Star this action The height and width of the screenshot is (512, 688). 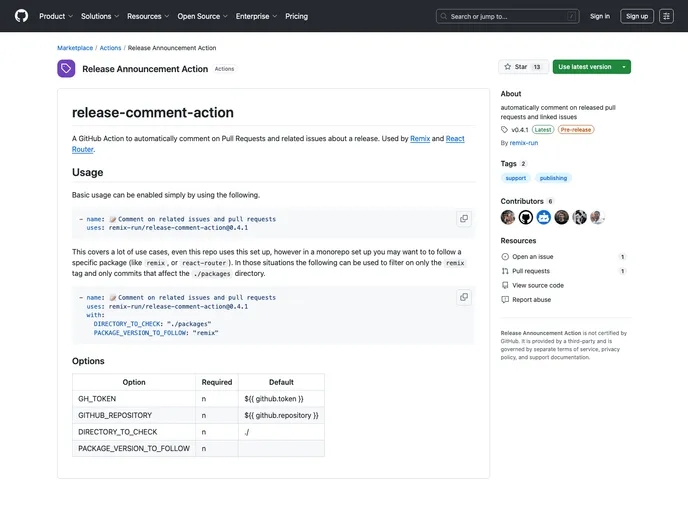(x=523, y=67)
